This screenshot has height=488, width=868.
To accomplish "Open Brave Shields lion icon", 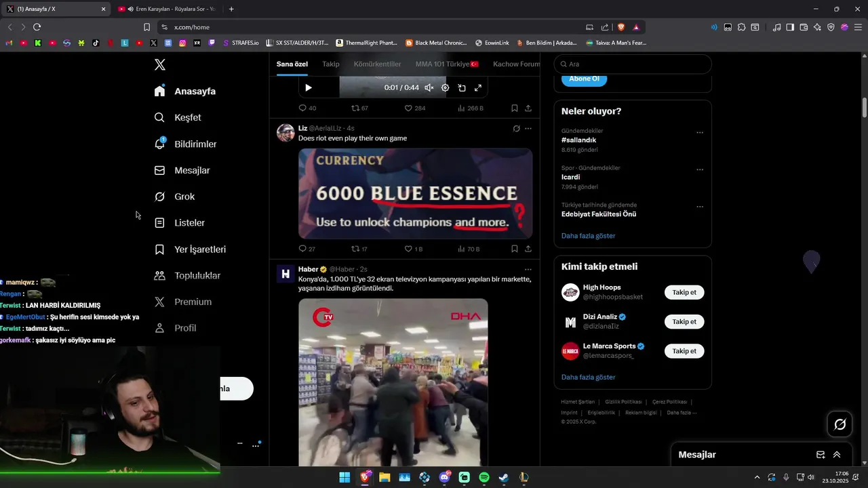I will [x=621, y=27].
